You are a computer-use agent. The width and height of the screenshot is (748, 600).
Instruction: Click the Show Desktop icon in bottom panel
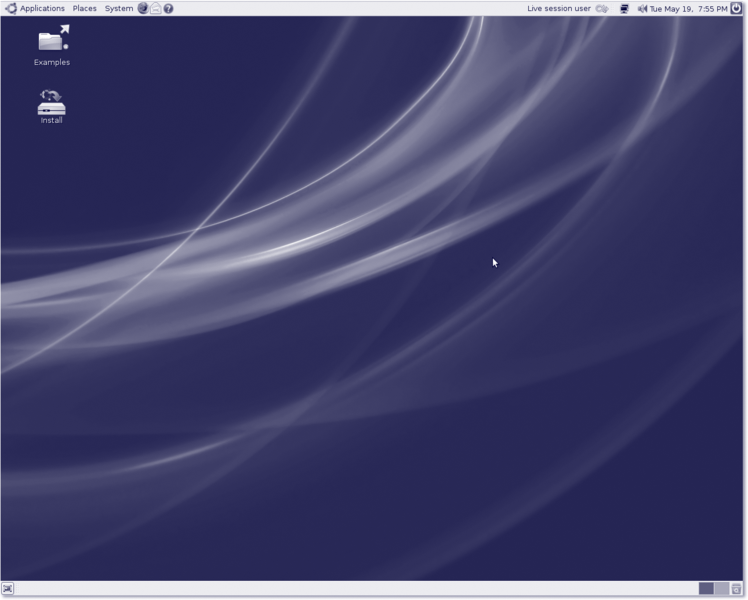(8, 589)
